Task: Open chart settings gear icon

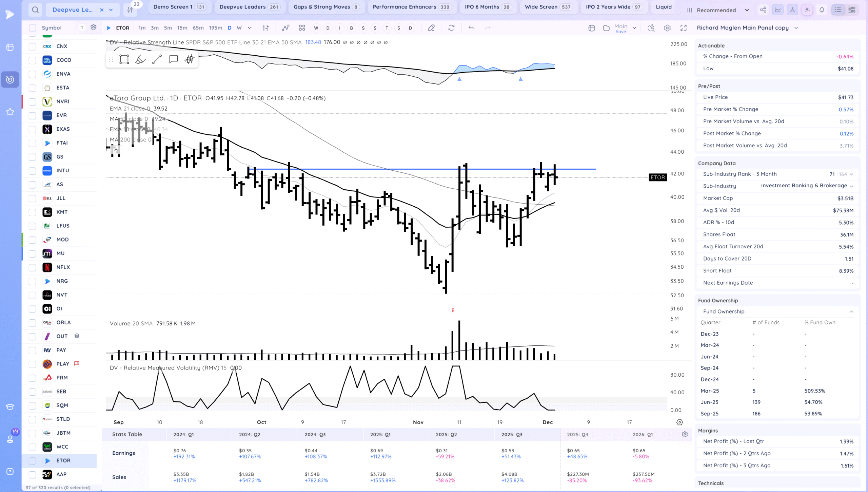Action: [x=667, y=28]
